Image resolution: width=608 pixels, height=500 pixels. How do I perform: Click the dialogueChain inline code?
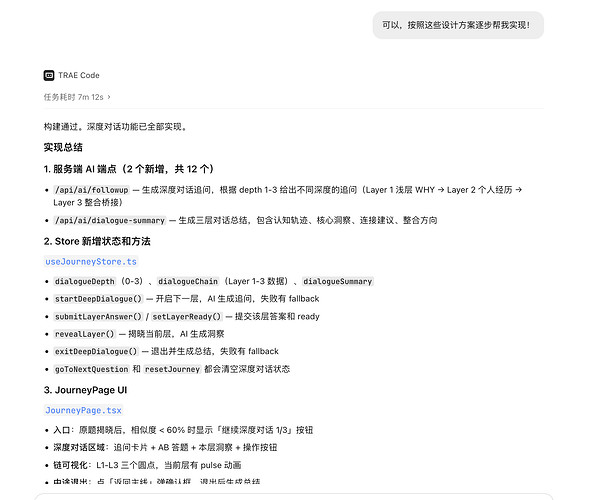click(x=188, y=281)
